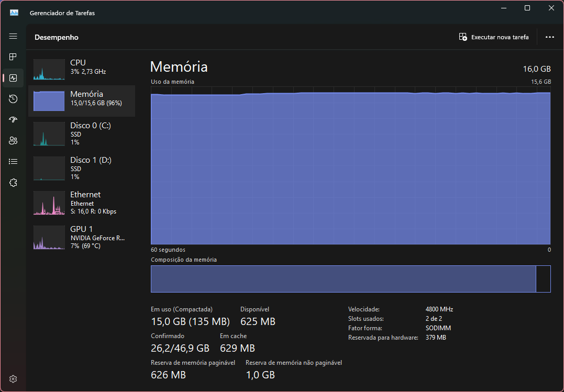Click the Gerenciador de Tarefas title text

tap(62, 13)
